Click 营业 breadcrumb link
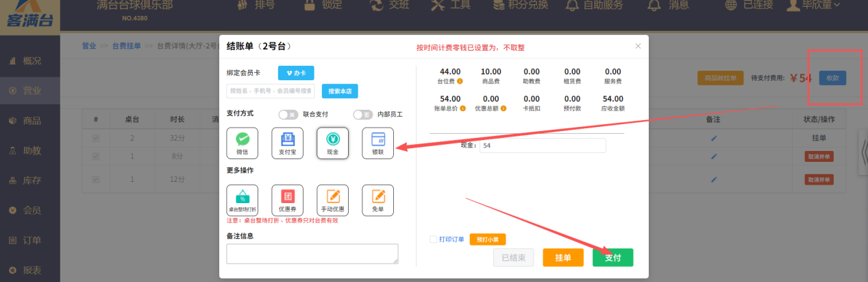This screenshot has width=868, height=282. pyautogui.click(x=89, y=46)
